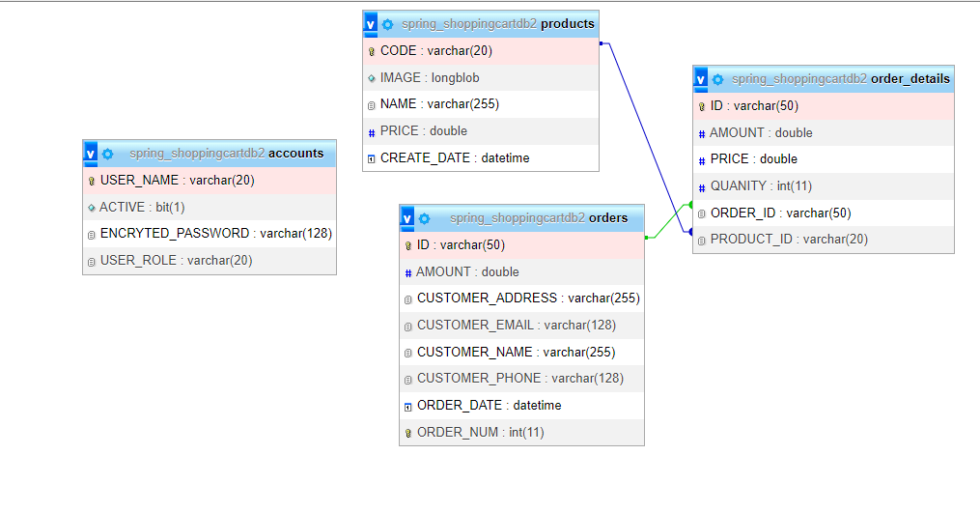The width and height of the screenshot is (980, 512).
Task: Select AMOUNT : double in orders table
Action: 522,272
